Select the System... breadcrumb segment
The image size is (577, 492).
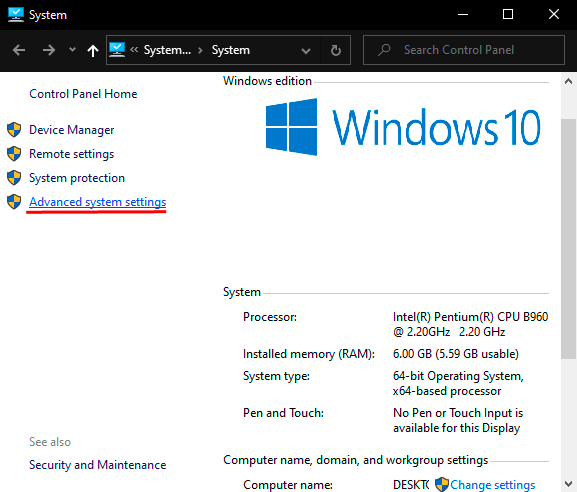pos(167,50)
